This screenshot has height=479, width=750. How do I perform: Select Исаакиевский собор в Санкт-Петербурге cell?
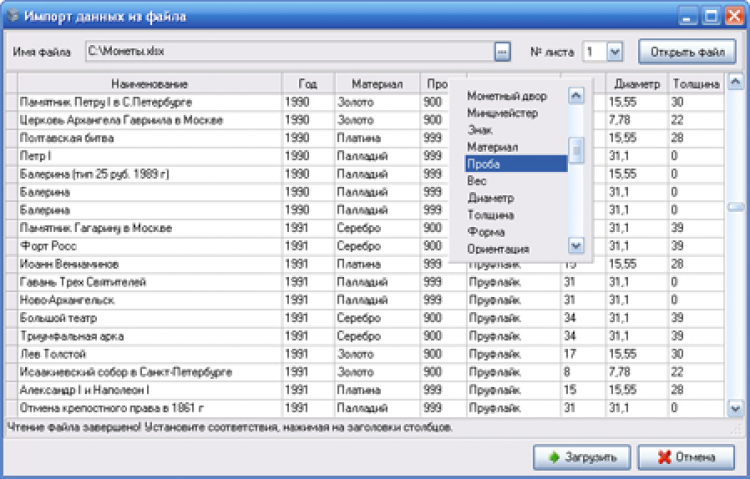(150, 372)
